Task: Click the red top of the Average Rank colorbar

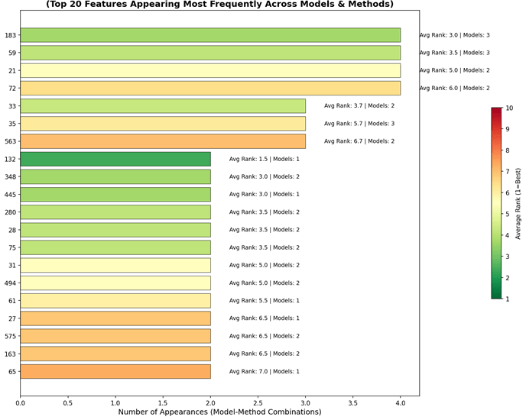Action: (x=496, y=111)
